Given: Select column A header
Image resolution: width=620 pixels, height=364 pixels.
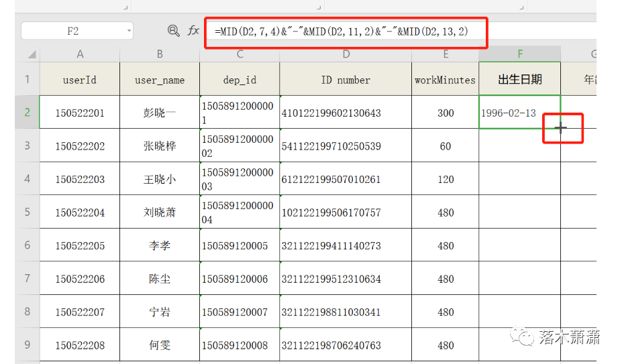Looking at the screenshot, I should pyautogui.click(x=80, y=54).
